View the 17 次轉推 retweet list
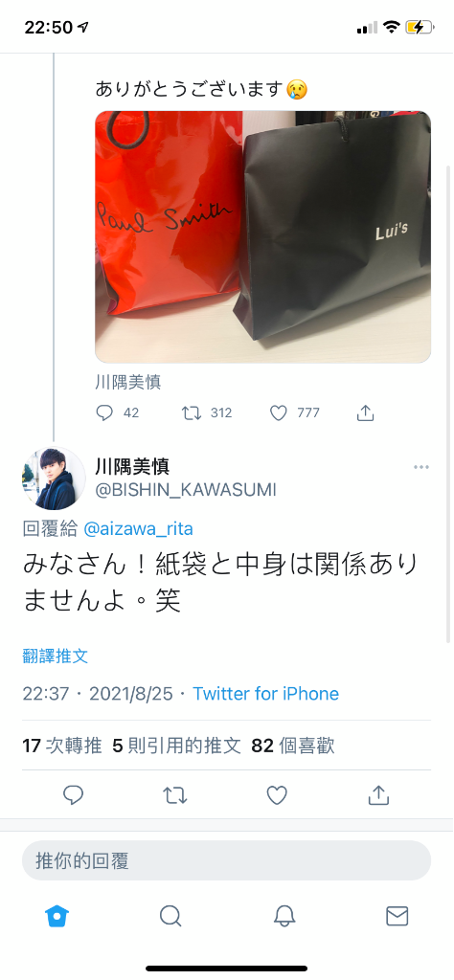Image resolution: width=454 pixels, height=980 pixels. [x=62, y=745]
